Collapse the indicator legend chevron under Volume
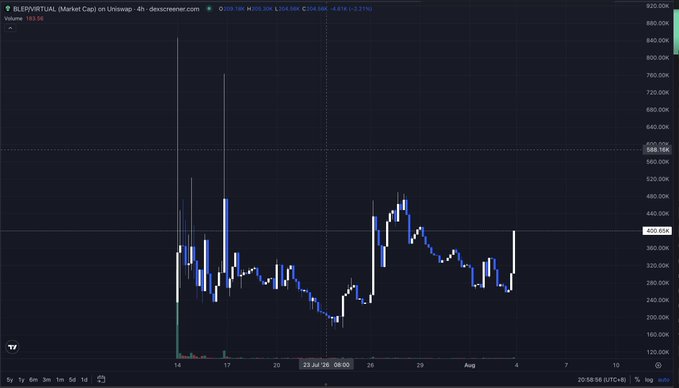 click(x=10, y=28)
